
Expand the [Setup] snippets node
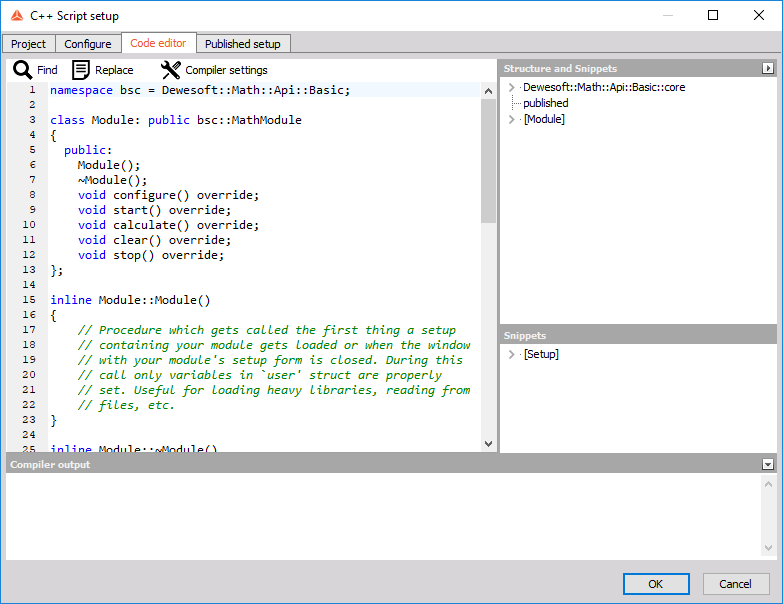click(x=511, y=354)
